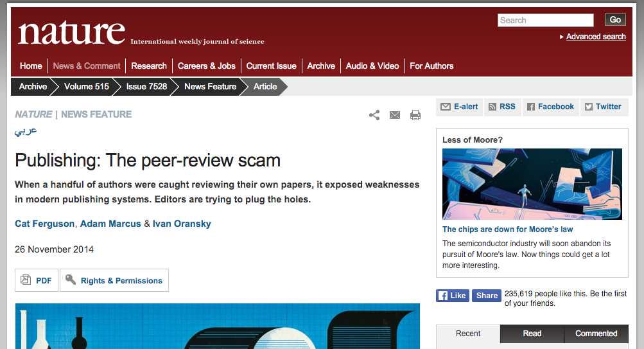
Task: Go to Research menu
Action: click(x=149, y=66)
